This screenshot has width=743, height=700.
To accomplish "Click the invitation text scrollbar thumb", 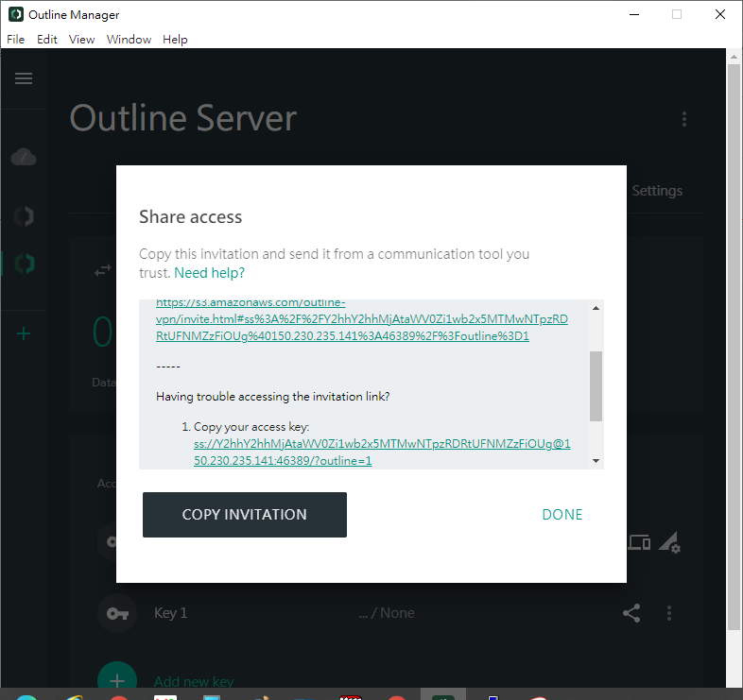I will tap(596, 386).
